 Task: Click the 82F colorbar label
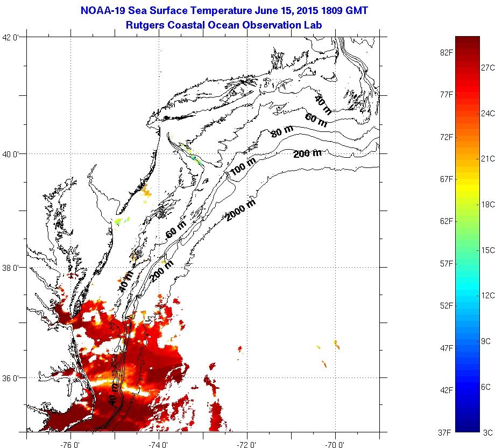447,52
